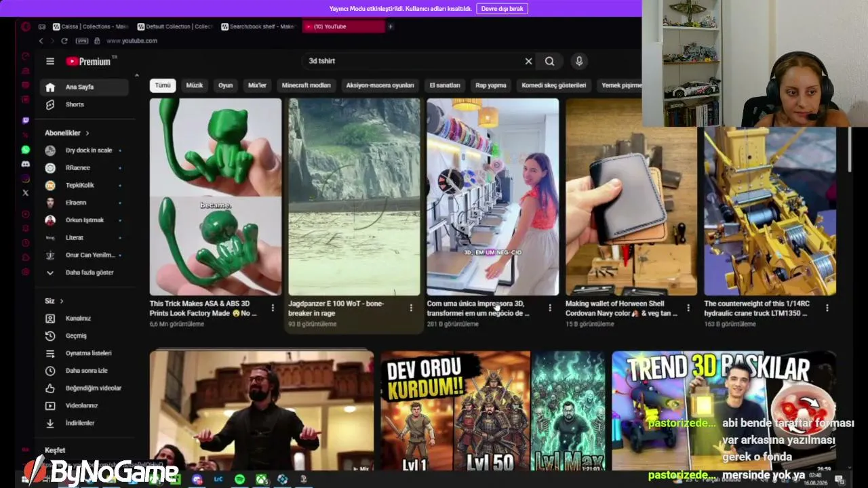Open options menu for crane truck video
868x488 pixels.
(x=827, y=308)
